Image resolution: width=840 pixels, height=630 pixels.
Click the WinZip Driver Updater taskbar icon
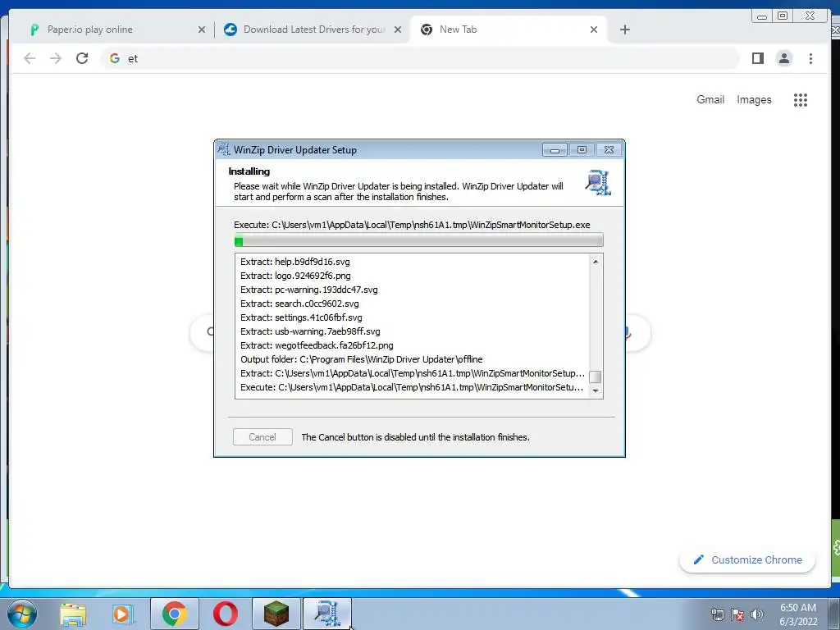(327, 614)
